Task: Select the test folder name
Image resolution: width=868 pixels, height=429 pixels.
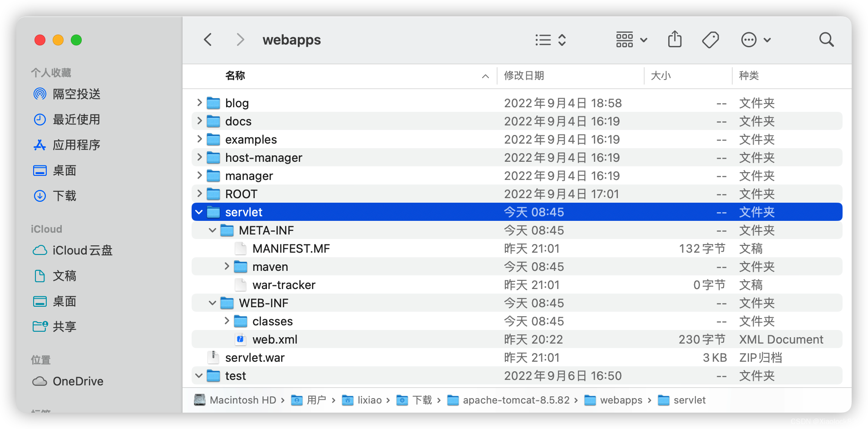Action: click(236, 376)
